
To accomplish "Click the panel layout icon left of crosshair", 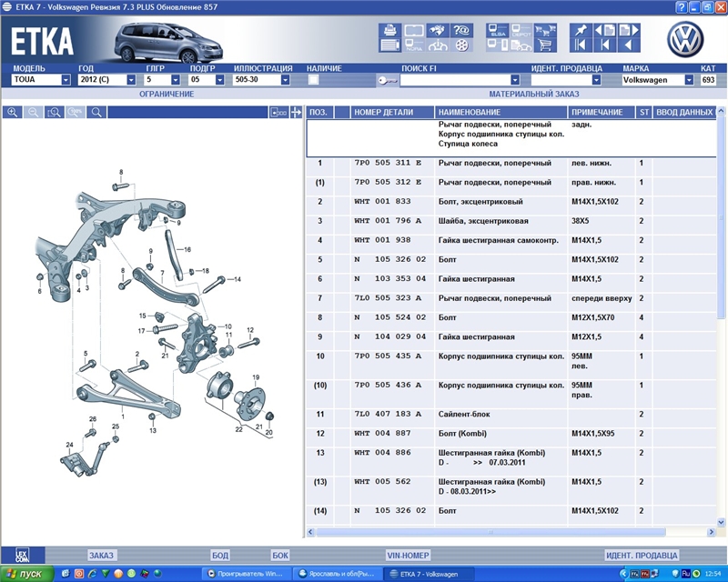I will (279, 113).
